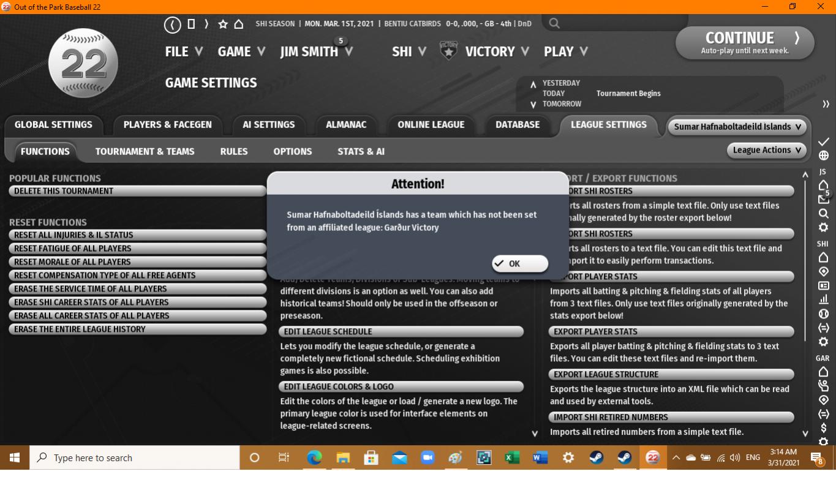Open File Explorer from the taskbar
Image resolution: width=836 pixels, height=504 pixels.
(x=342, y=457)
